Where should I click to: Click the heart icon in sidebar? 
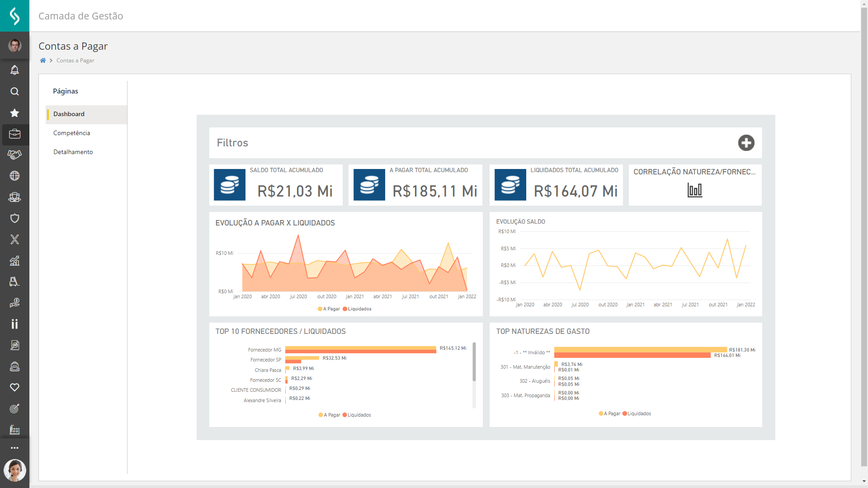point(14,387)
